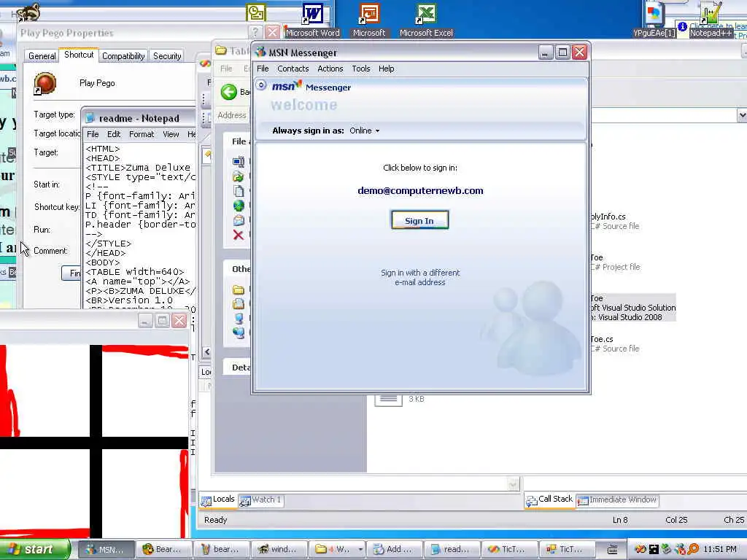Viewport: 747px width, 560px height.
Task: Select the Shortcut tab in Play Pego Properties
Action: [79, 55]
